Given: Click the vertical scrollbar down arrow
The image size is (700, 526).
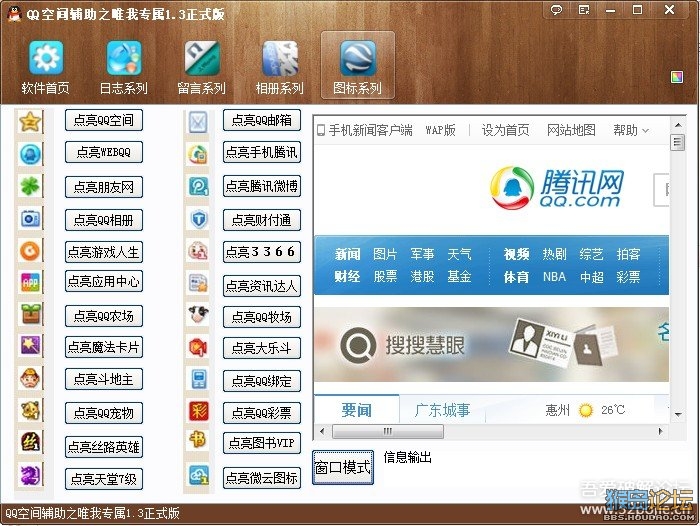Looking at the screenshot, I should point(678,415).
